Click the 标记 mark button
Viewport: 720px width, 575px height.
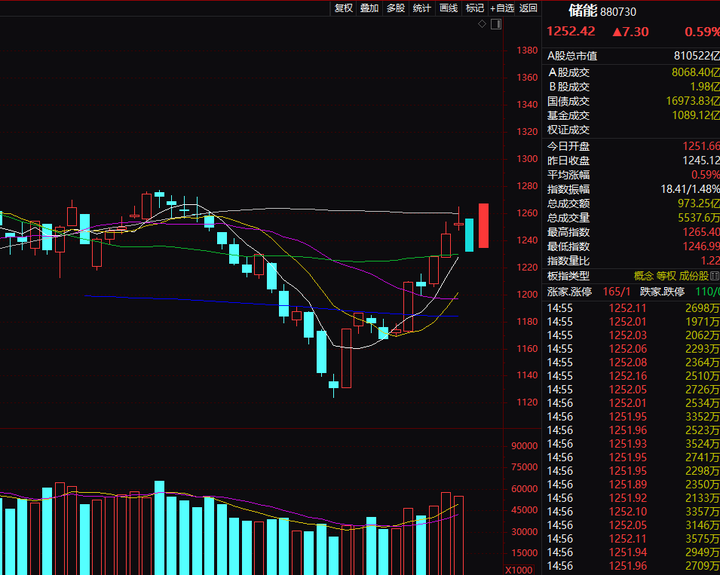(474, 8)
